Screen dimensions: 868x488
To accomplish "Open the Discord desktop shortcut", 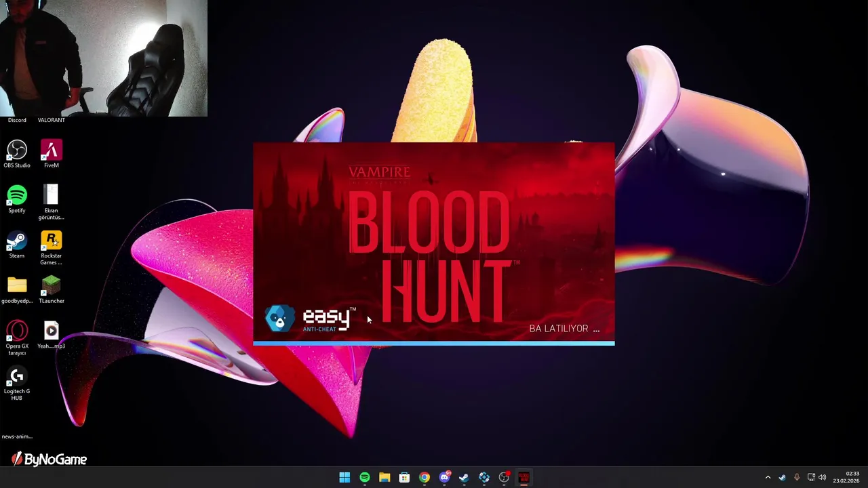I will pyautogui.click(x=17, y=120).
